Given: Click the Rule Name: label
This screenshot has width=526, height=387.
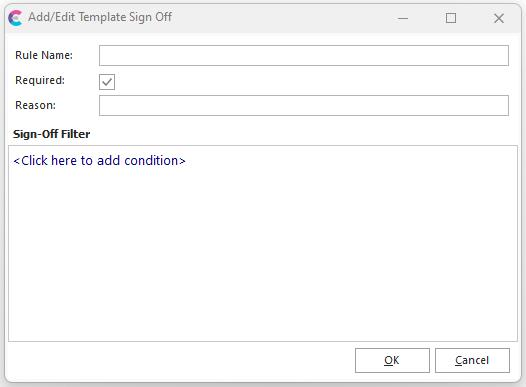Looking at the screenshot, I should 44,55.
